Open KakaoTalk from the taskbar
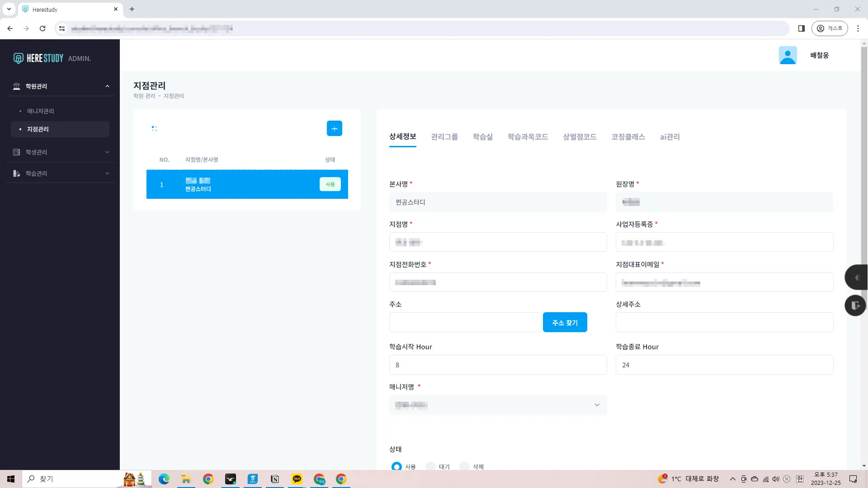868x488 pixels. (297, 479)
